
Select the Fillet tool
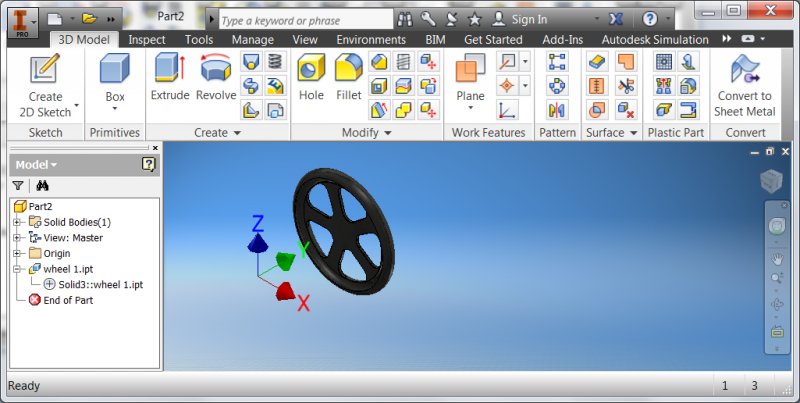[x=349, y=78]
